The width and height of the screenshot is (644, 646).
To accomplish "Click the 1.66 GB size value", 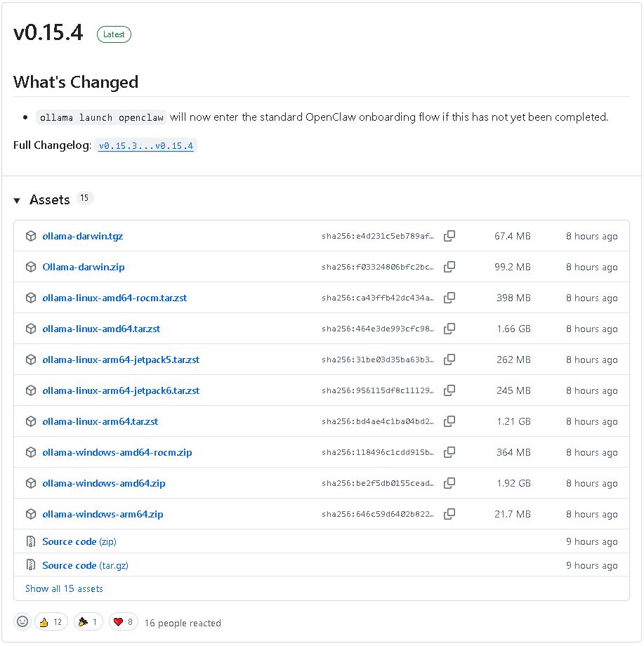I will pos(513,329).
